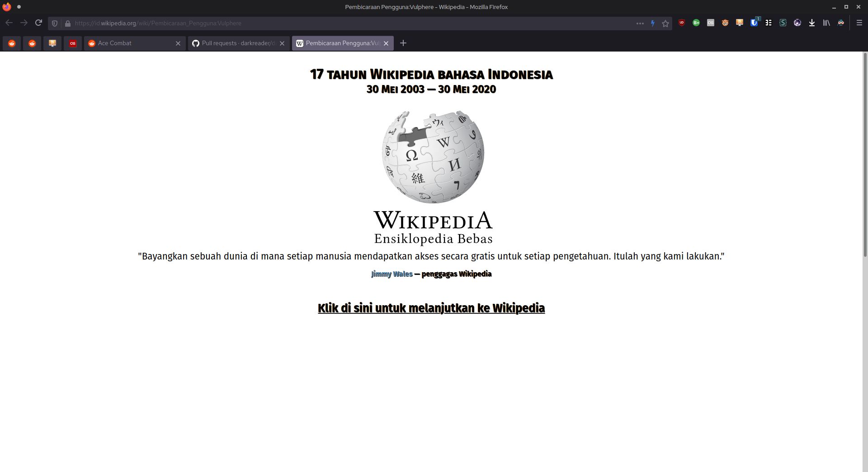Open the Library bookshelf icon

[826, 23]
